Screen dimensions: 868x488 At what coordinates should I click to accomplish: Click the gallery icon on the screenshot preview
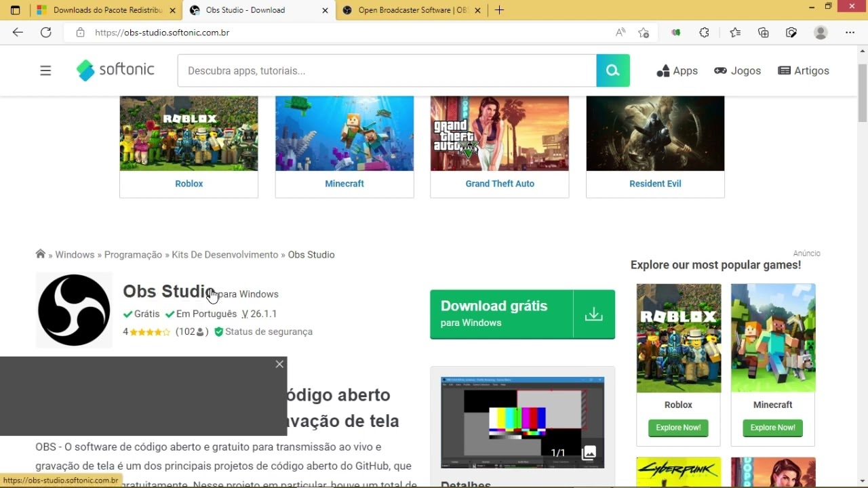pyautogui.click(x=589, y=452)
